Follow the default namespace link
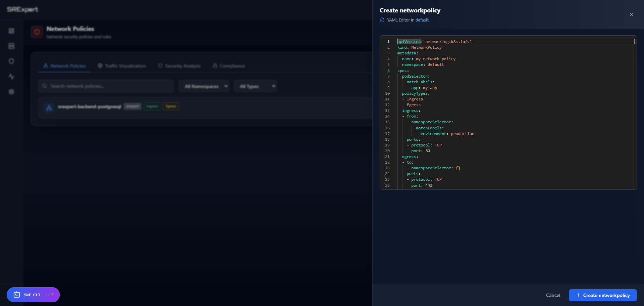The width and height of the screenshot is (644, 306). 422,20
